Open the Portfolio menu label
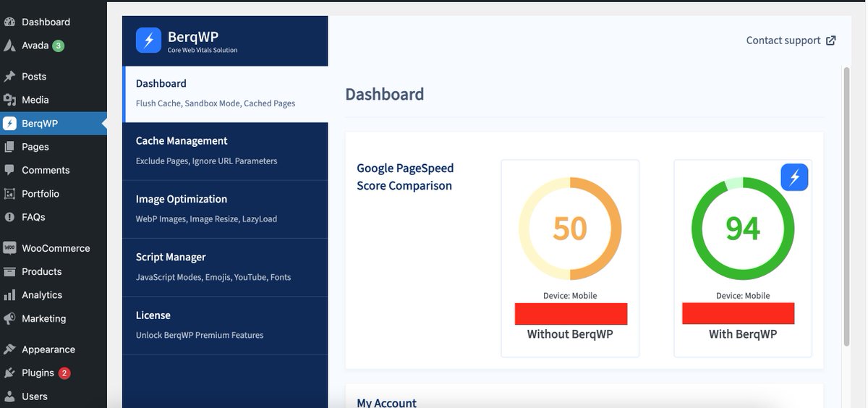This screenshot has width=868, height=408. (41, 194)
